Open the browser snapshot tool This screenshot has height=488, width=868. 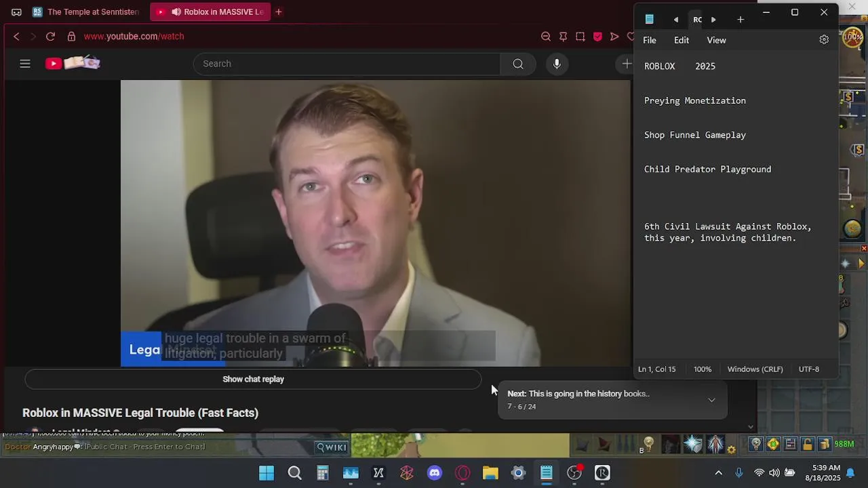point(580,36)
